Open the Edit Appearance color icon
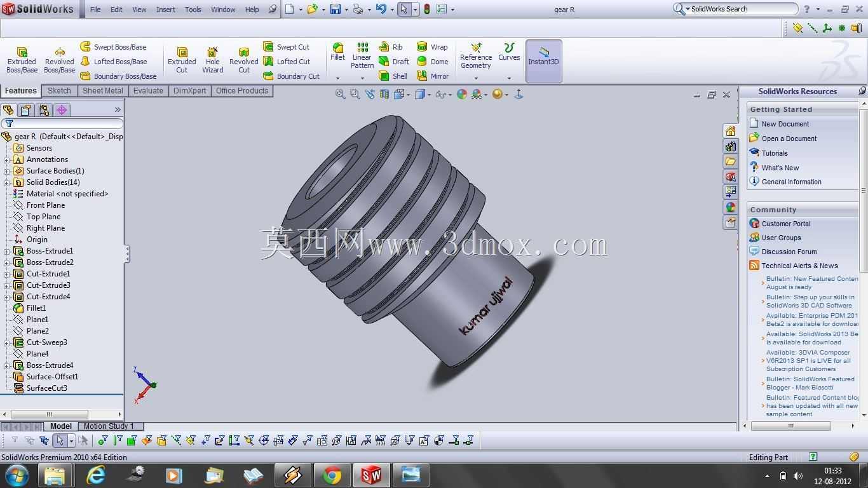This screenshot has width=868, height=488. pos(462,94)
